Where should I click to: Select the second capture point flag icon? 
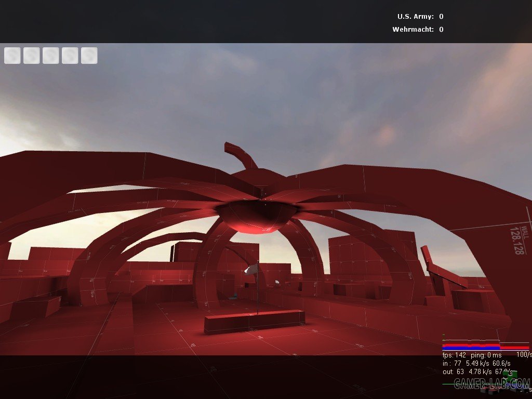click(32, 56)
